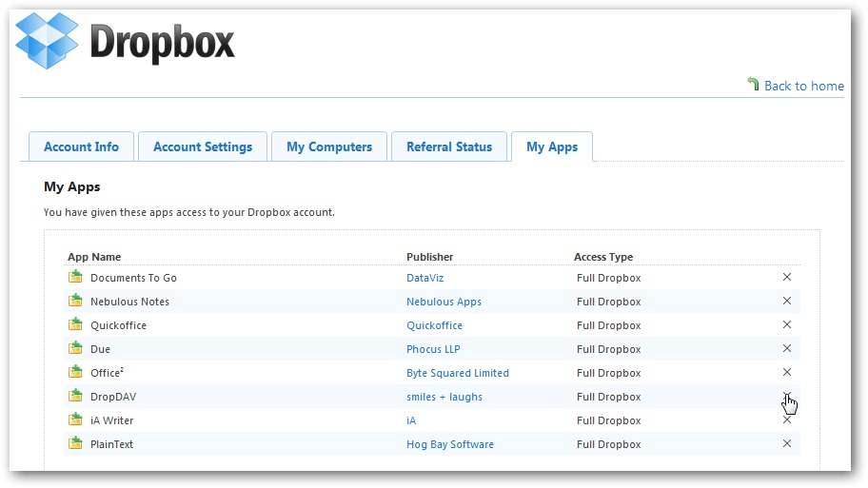Follow the Back to home link
868x488 pixels.
pyautogui.click(x=804, y=86)
